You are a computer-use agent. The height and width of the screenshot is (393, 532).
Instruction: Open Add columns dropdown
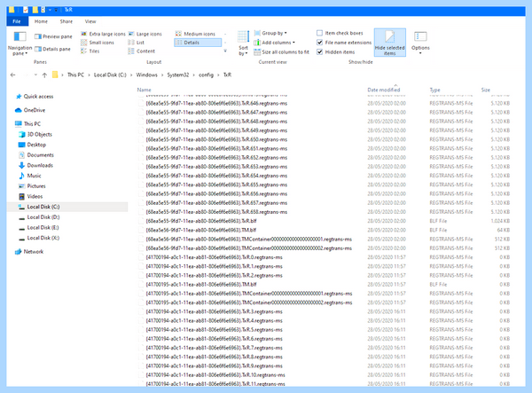tap(275, 43)
